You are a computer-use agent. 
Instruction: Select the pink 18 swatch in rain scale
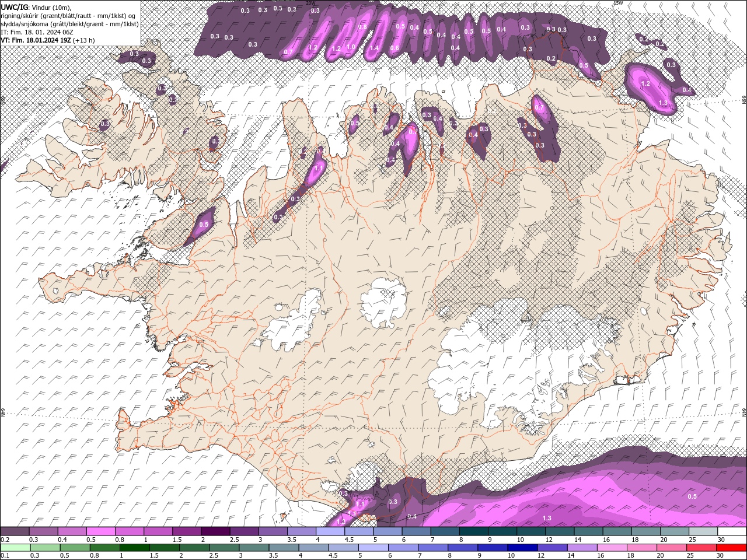pyautogui.click(x=641, y=547)
